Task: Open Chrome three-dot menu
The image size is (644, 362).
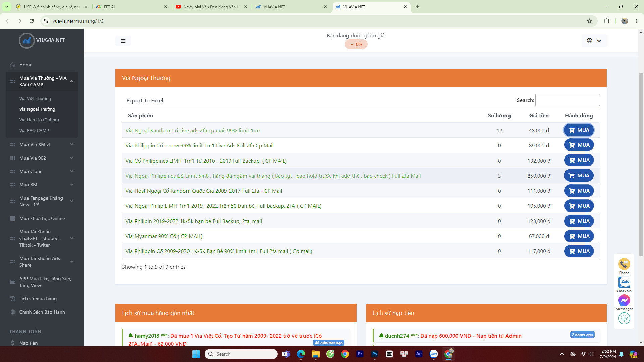Action: click(636, 21)
